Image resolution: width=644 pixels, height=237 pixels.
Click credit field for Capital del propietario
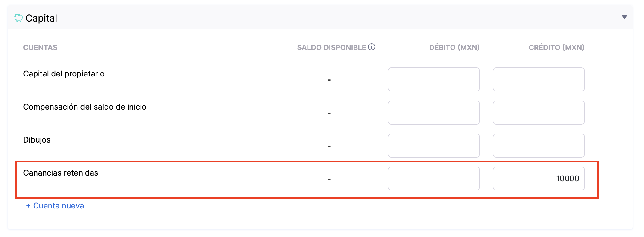coord(538,79)
